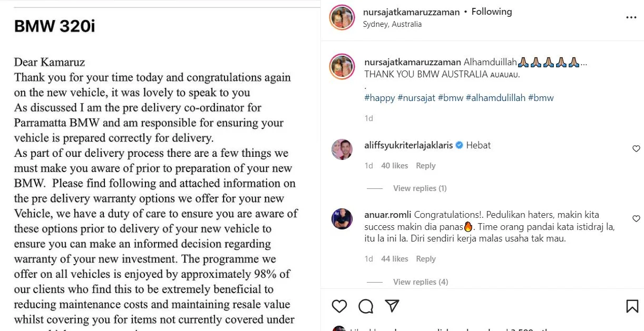View the Sydney, Australia location page
644x331 pixels.
392,24
